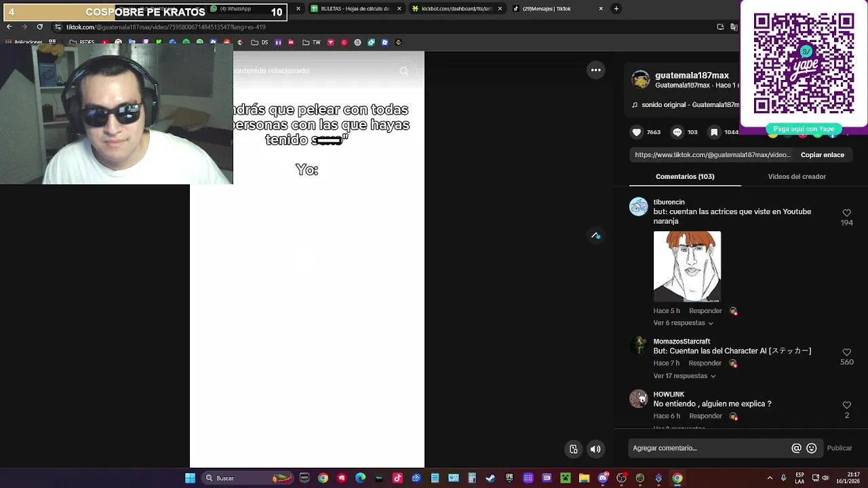Open the floating player icon beside volume
Screen dimensions: 868x488
[574, 449]
